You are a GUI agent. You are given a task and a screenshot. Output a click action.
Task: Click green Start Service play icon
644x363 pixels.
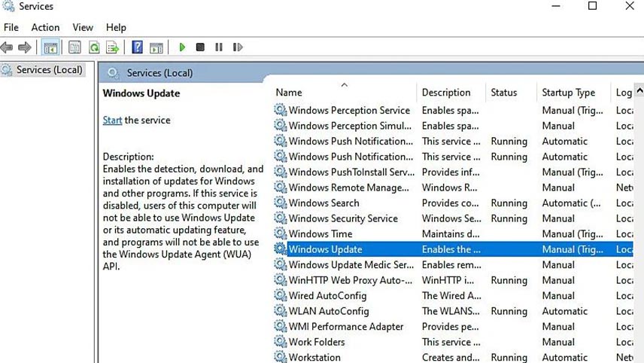[x=182, y=47]
